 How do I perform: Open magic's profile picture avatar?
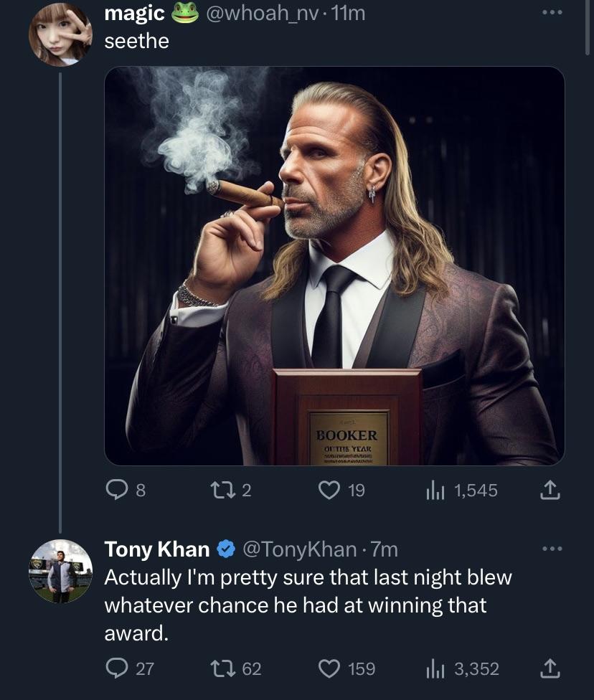tap(60, 34)
